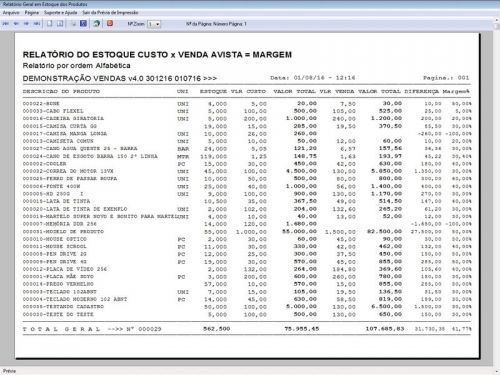The width and height of the screenshot is (500, 375).
Task: Select the row 000016-CADEIRA GIRATORIA
Action: click(x=247, y=119)
